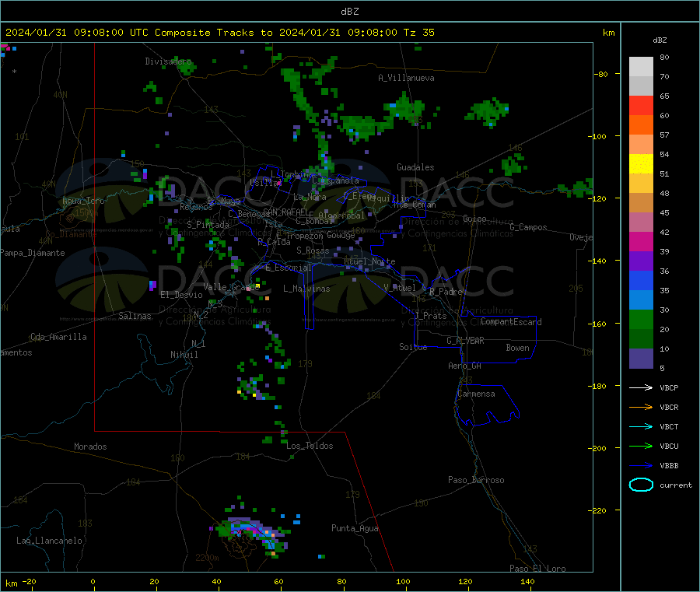Screen dimensions: 700x592
Task: Click the 'Guadales' place label
Action: pyautogui.click(x=415, y=167)
